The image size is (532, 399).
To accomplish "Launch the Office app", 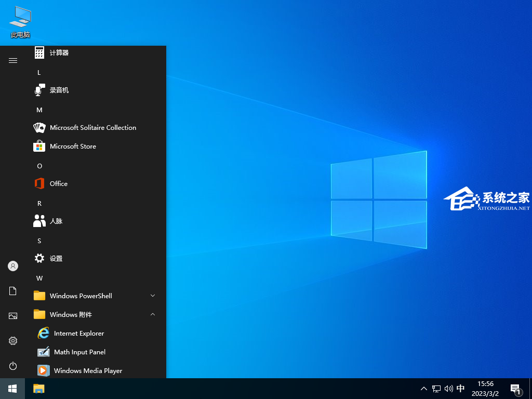I will [x=58, y=183].
